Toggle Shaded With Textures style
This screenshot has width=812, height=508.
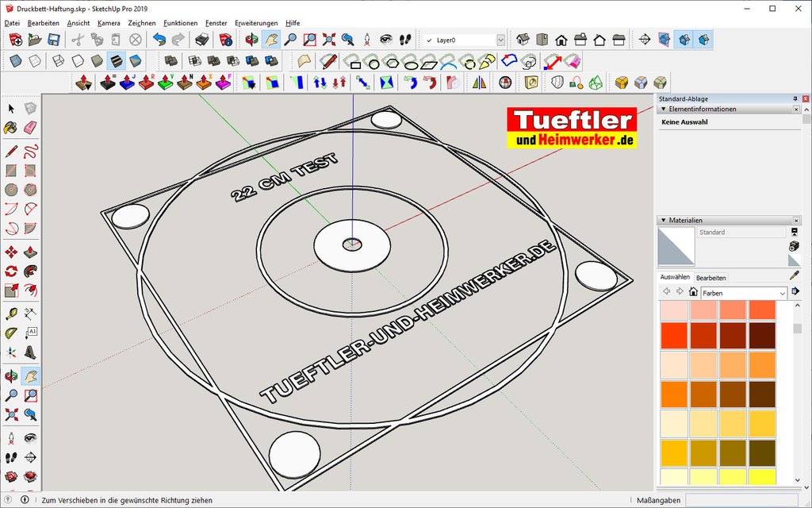click(116, 61)
